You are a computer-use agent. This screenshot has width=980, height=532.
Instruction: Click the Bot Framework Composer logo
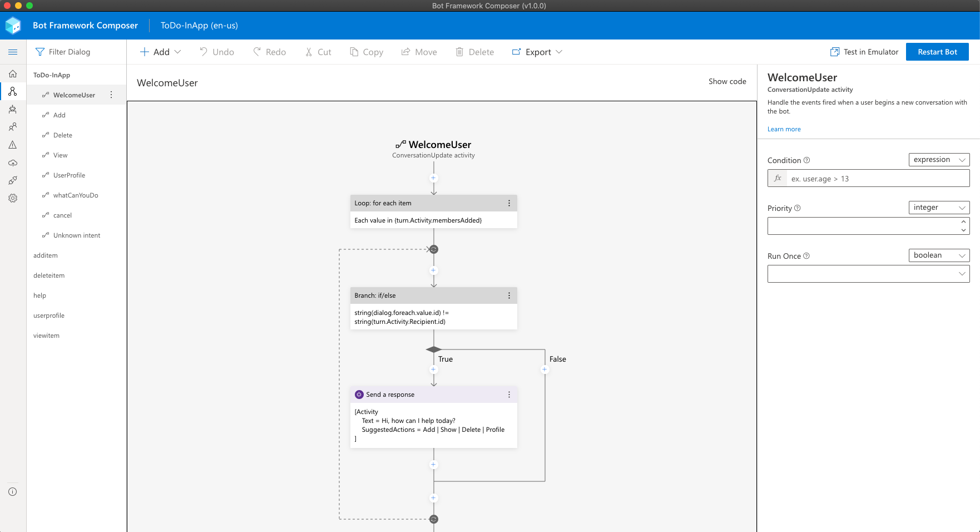[13, 26]
